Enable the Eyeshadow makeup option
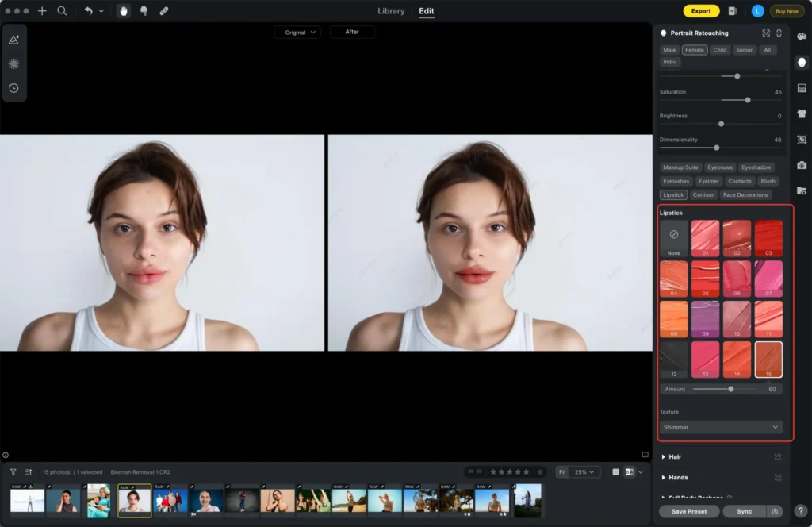 click(x=756, y=167)
